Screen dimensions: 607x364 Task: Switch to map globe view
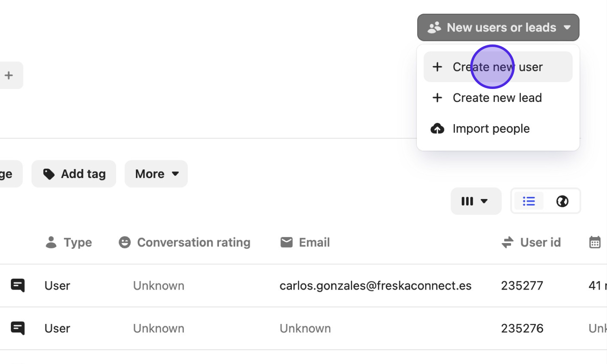pos(562,201)
